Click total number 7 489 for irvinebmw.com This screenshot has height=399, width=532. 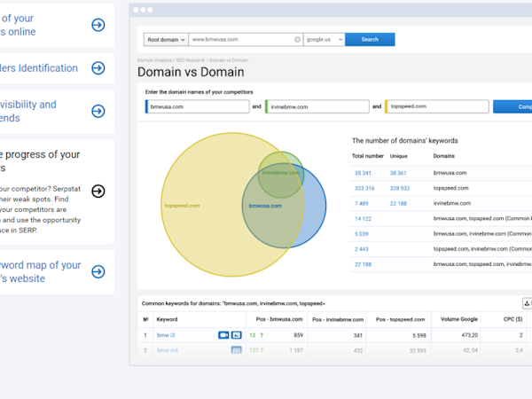click(x=362, y=204)
